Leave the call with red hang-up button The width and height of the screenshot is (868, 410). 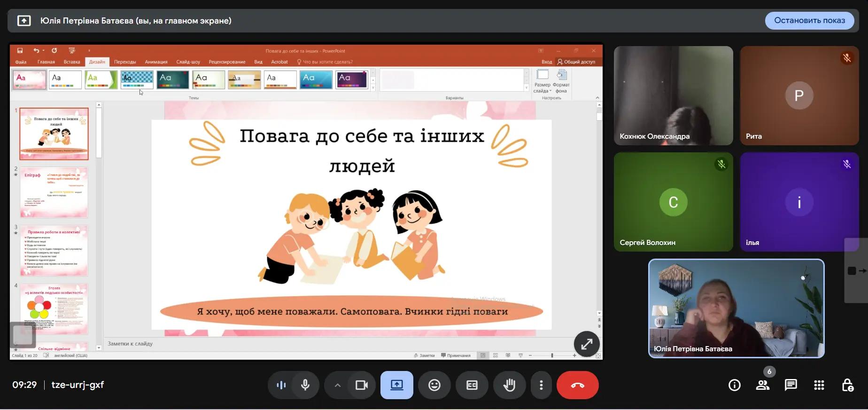tap(577, 385)
